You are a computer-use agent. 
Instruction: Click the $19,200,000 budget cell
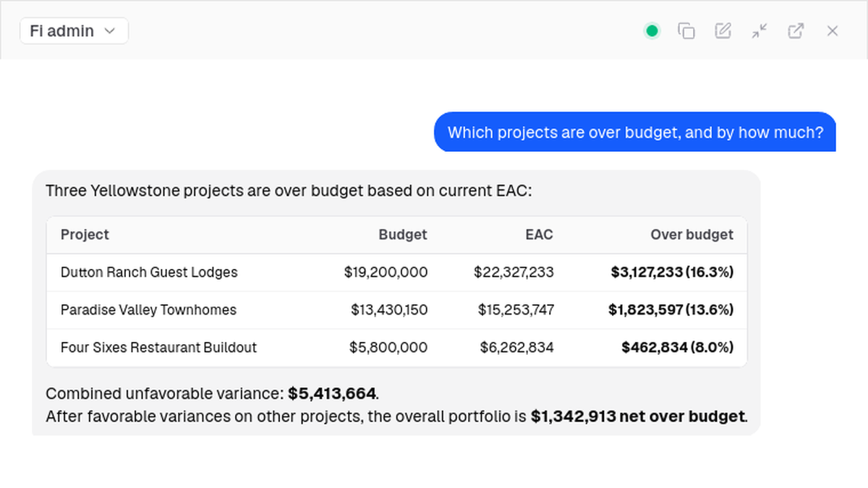[x=386, y=273]
